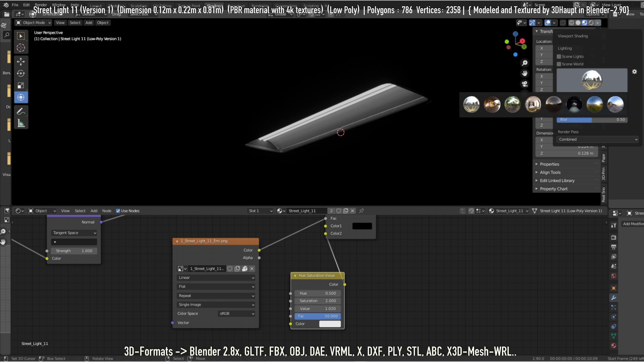
Task: Click the Blur slider
Action: pyautogui.click(x=592, y=120)
